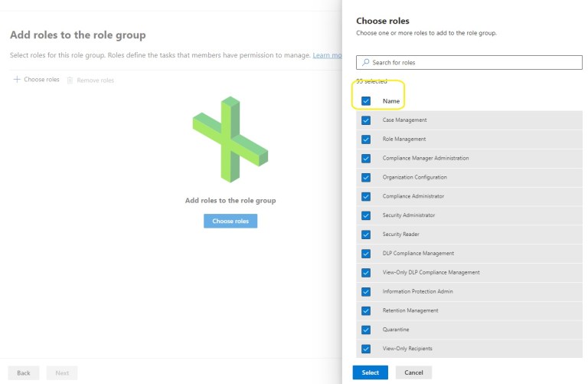The height and width of the screenshot is (384, 588).
Task: Go Back to the previous step
Action: point(24,373)
